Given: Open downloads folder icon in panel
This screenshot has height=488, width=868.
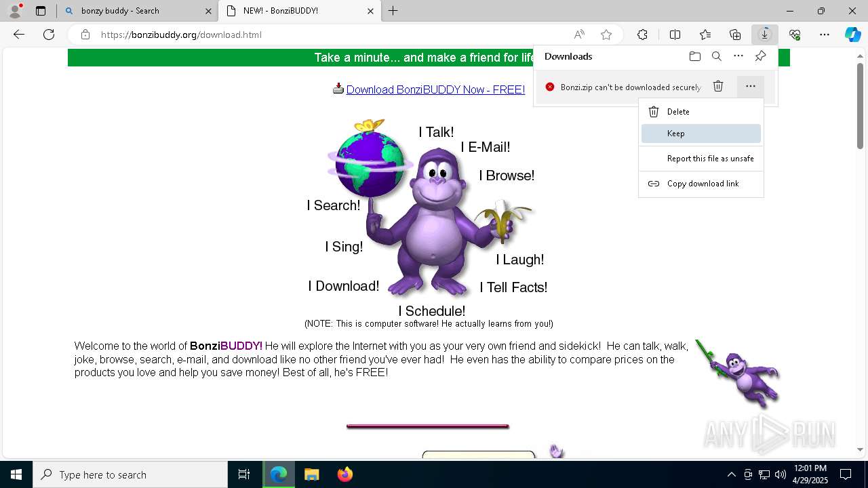Looking at the screenshot, I should coord(695,56).
